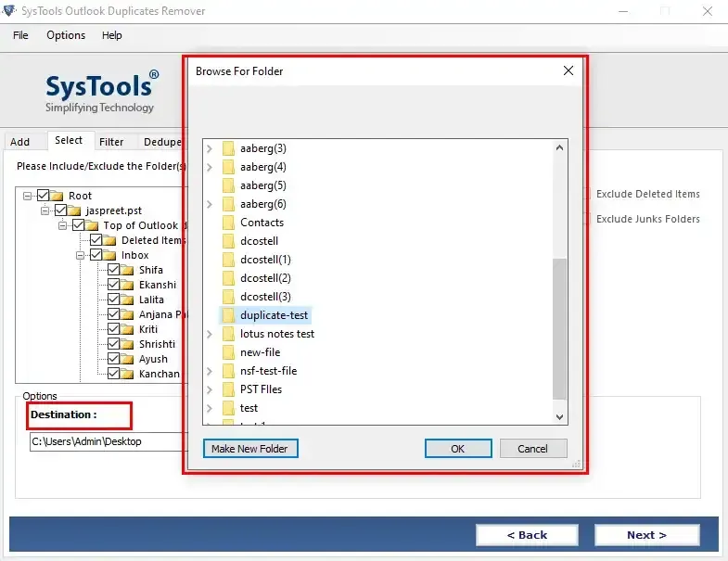728x561 pixels.
Task: Click Cancel in Browse For Folder
Action: pos(533,449)
